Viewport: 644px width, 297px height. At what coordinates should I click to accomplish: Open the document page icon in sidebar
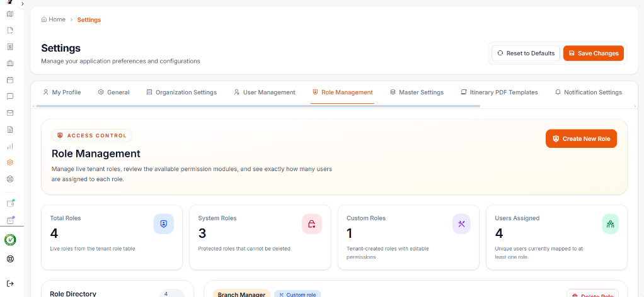(x=10, y=30)
